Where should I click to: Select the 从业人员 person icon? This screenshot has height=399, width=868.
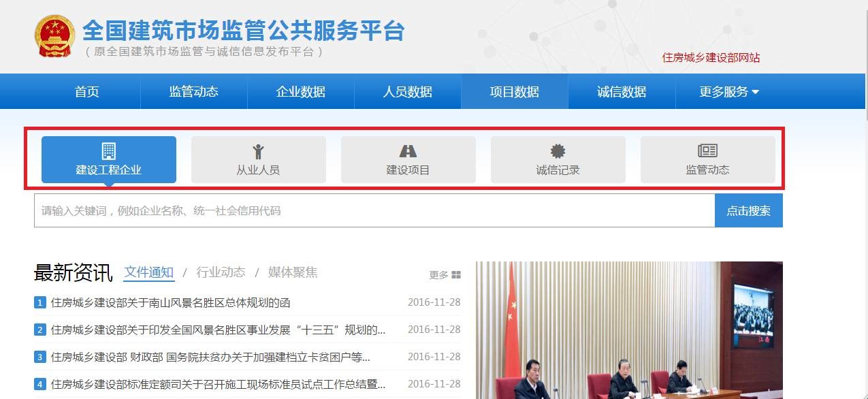[x=258, y=151]
